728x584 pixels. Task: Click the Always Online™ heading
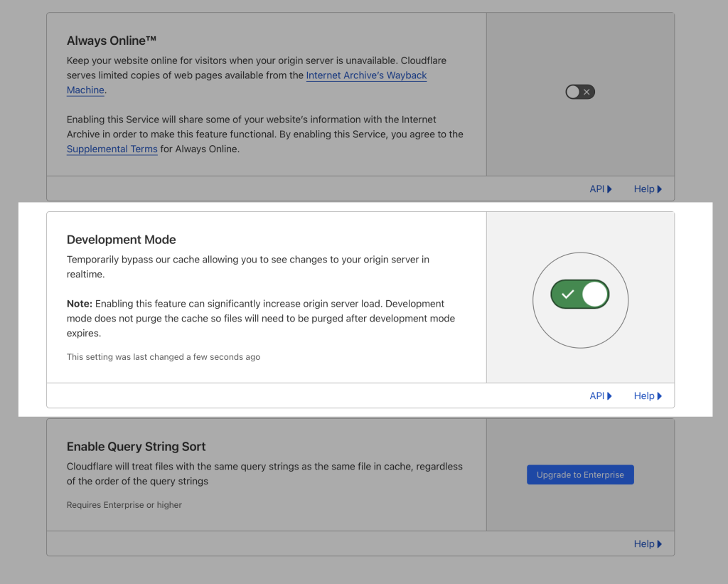pyautogui.click(x=111, y=41)
